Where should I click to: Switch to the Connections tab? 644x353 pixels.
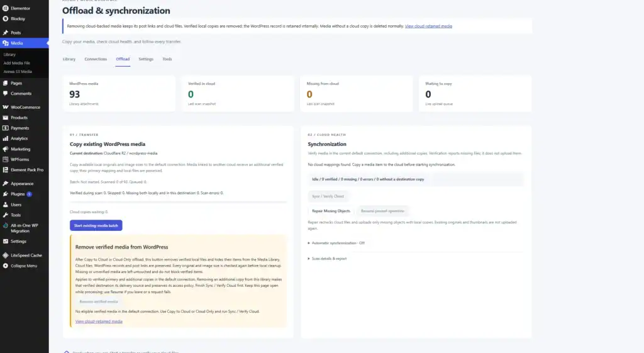[x=96, y=59]
